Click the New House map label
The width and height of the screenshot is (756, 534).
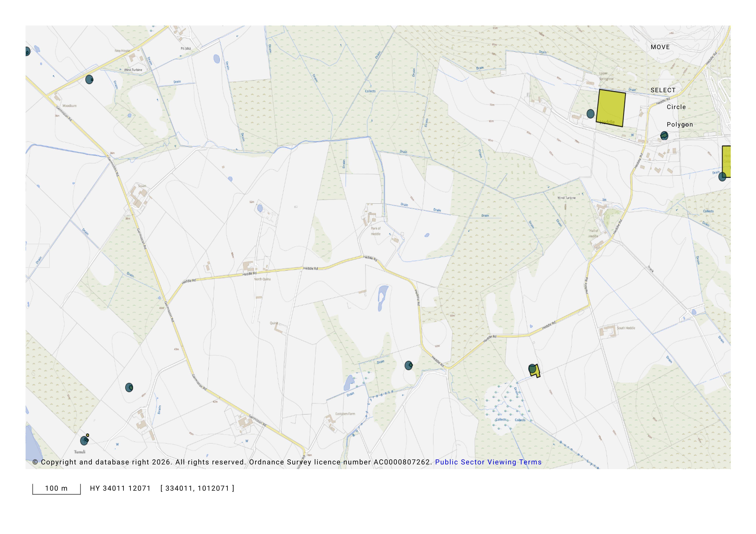tap(122, 51)
